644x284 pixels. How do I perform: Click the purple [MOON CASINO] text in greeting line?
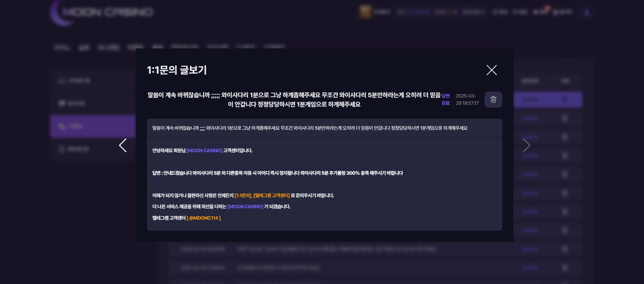[x=204, y=150]
